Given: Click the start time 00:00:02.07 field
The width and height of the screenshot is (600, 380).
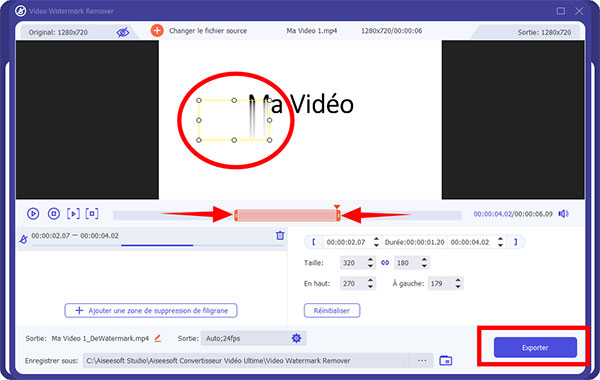Looking at the screenshot, I should [x=347, y=242].
